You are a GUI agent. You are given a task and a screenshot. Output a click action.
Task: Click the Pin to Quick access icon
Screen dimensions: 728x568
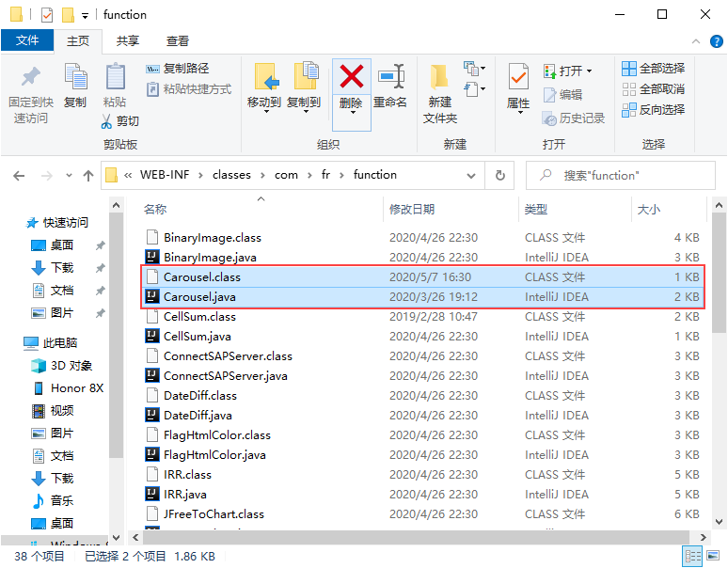pos(31,77)
